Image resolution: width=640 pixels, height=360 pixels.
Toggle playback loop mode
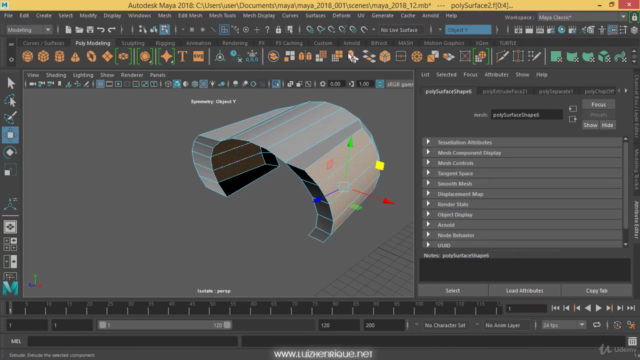point(597,325)
